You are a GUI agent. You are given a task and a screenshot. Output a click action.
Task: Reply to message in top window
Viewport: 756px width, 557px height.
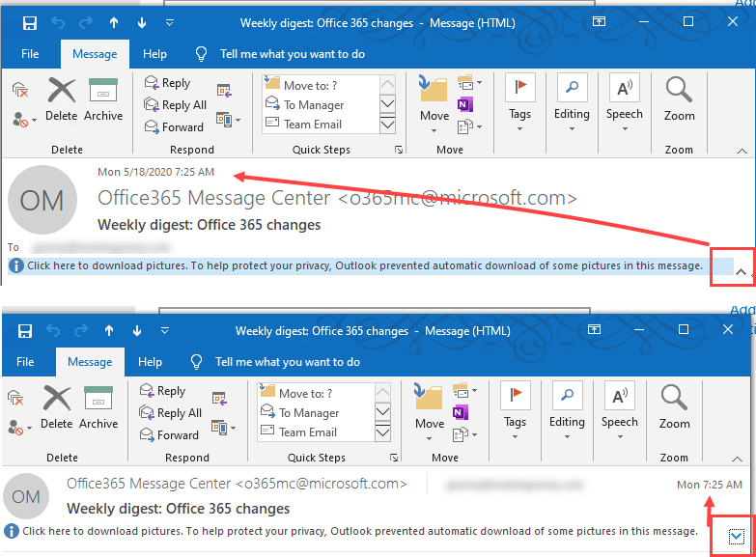[x=168, y=82]
